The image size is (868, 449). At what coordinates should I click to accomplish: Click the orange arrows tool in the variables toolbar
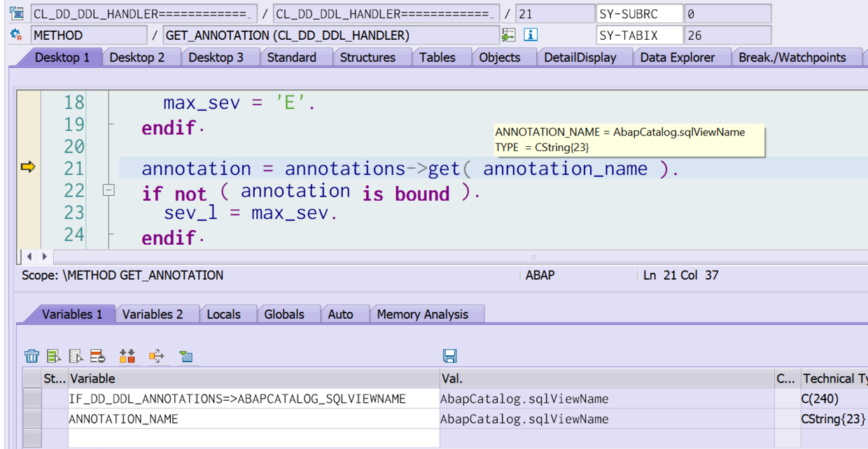(x=156, y=356)
